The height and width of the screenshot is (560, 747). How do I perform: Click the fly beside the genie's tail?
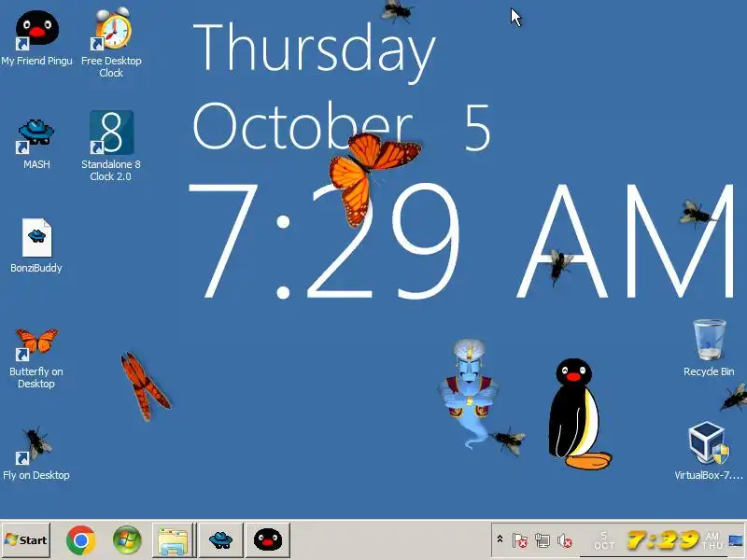(x=508, y=441)
